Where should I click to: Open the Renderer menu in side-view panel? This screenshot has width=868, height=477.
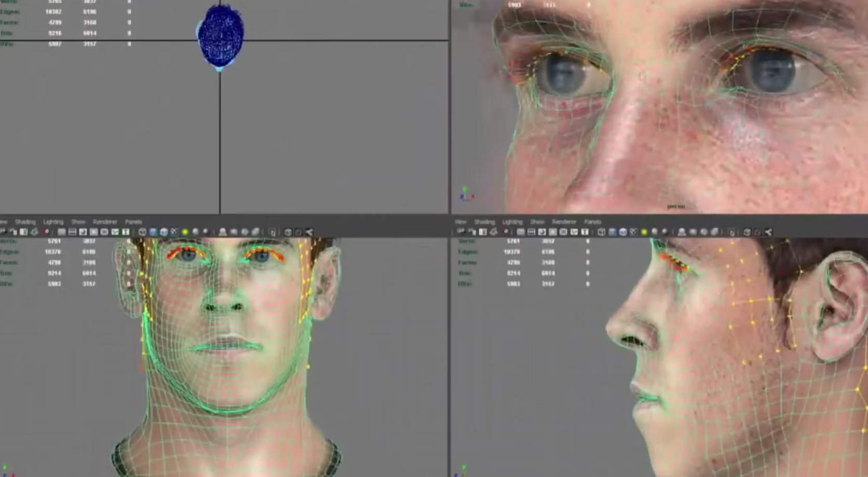564,222
